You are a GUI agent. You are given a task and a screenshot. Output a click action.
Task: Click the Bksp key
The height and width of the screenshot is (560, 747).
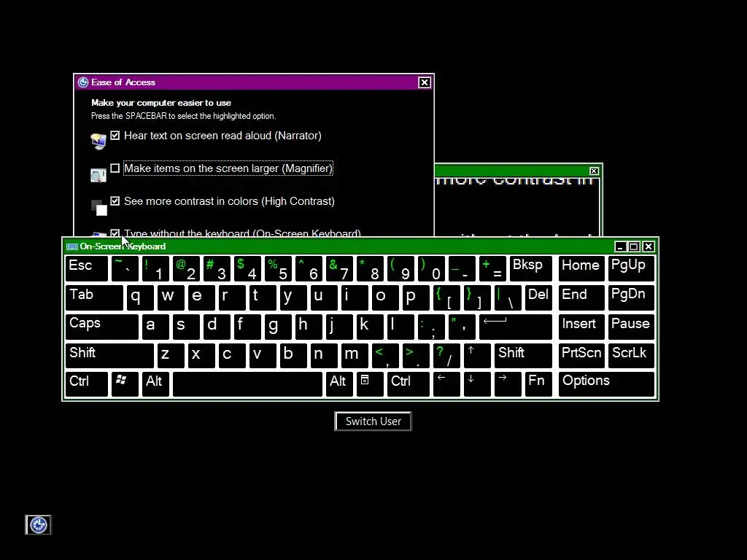pos(531,268)
